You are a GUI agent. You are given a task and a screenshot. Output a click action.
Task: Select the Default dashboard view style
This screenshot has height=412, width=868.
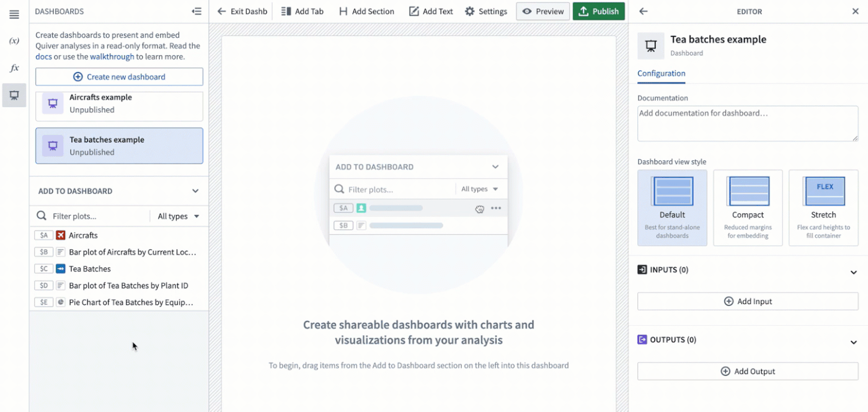coord(672,208)
